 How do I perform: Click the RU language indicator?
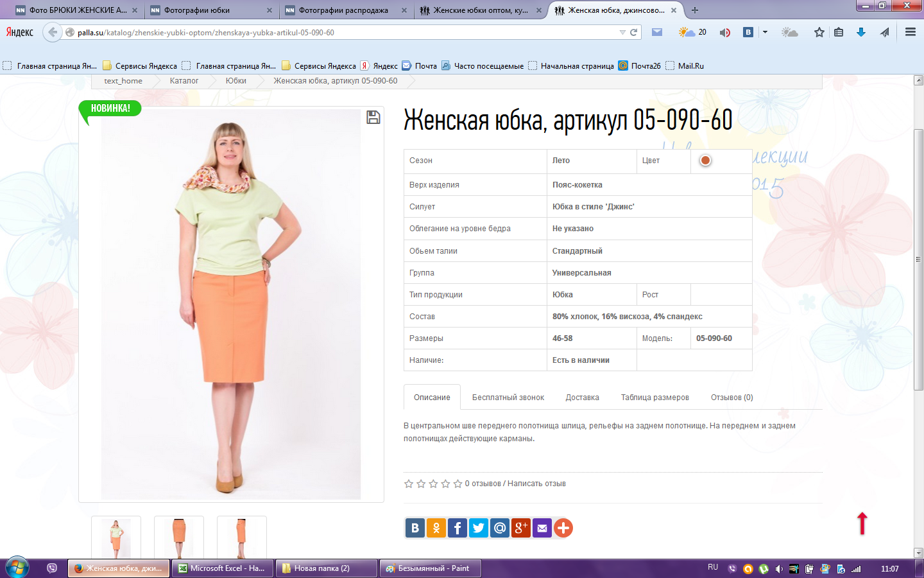click(713, 567)
